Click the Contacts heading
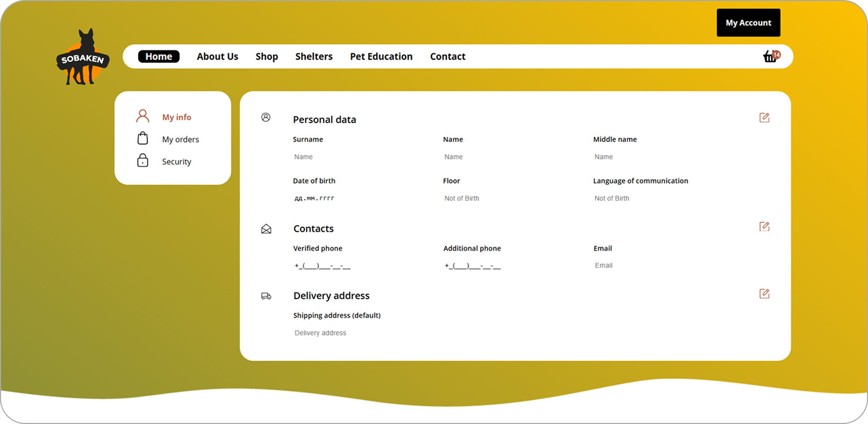Screen dimensions: 868x424 click(x=313, y=229)
